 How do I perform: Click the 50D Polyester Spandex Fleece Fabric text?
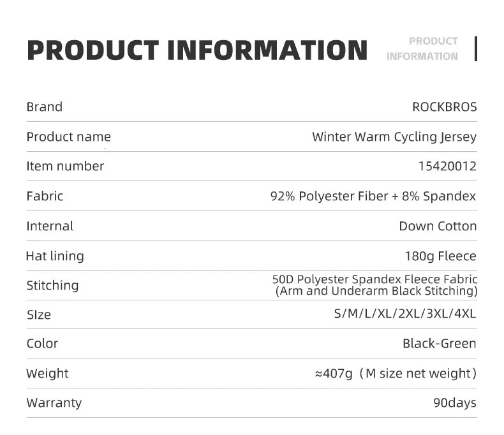375,279
